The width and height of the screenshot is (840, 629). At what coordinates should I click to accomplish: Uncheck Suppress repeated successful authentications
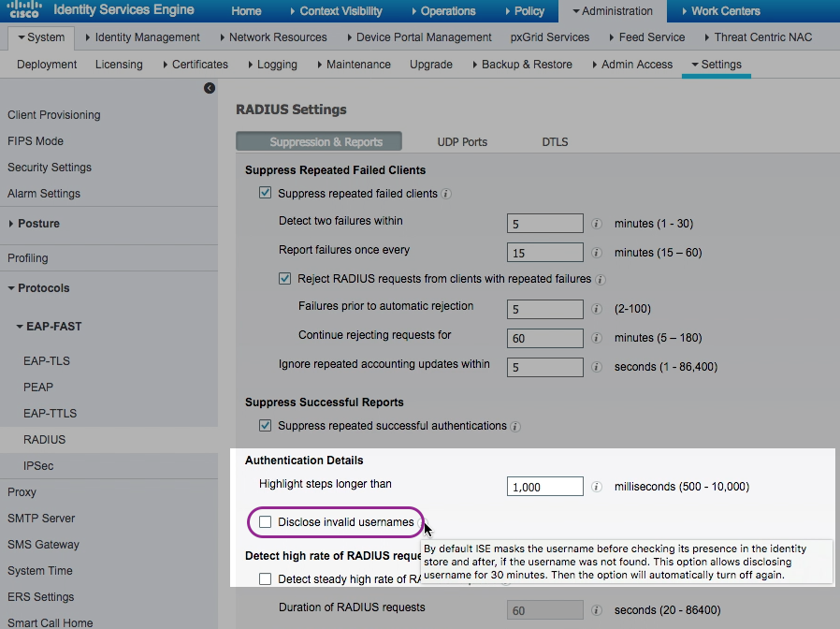[x=265, y=425]
